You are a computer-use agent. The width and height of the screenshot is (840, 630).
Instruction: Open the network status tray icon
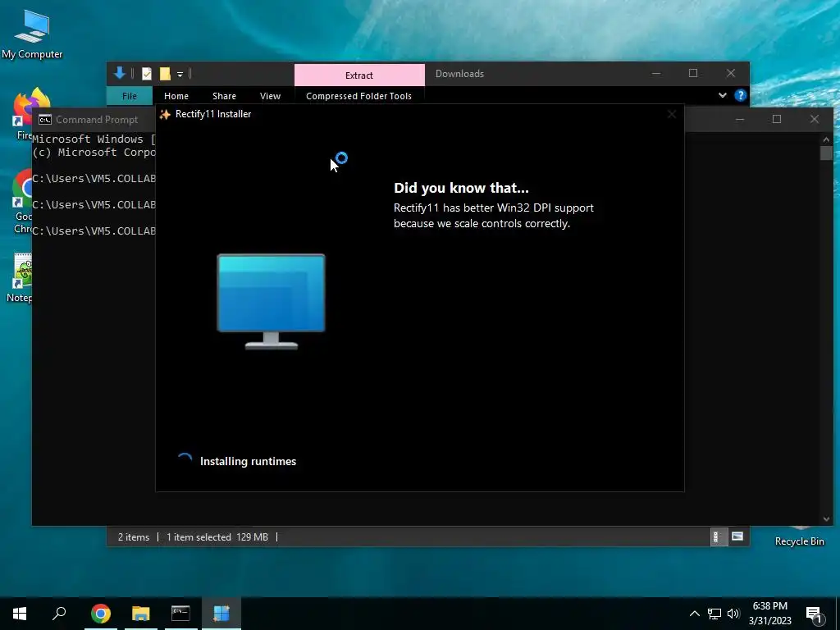(714, 614)
